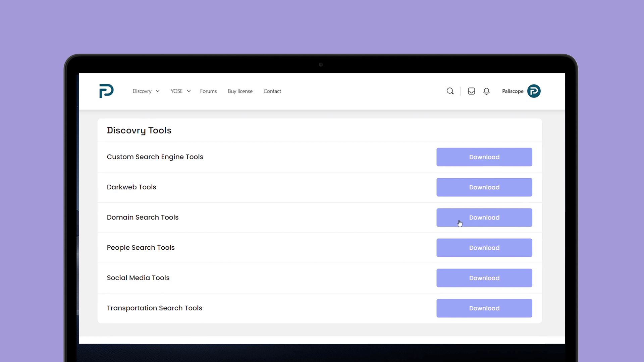644x362 pixels.
Task: Download the Social Media Tools
Action: pos(484,278)
